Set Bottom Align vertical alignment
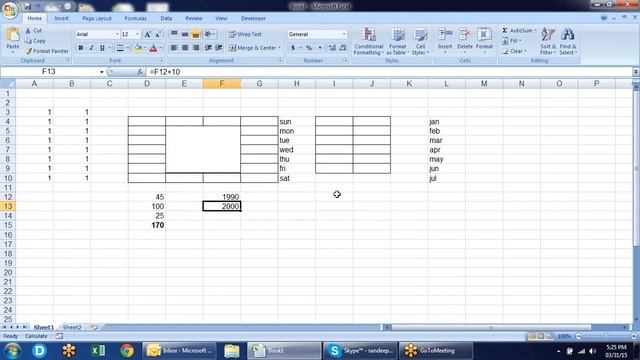640x360 pixels. (x=196, y=34)
